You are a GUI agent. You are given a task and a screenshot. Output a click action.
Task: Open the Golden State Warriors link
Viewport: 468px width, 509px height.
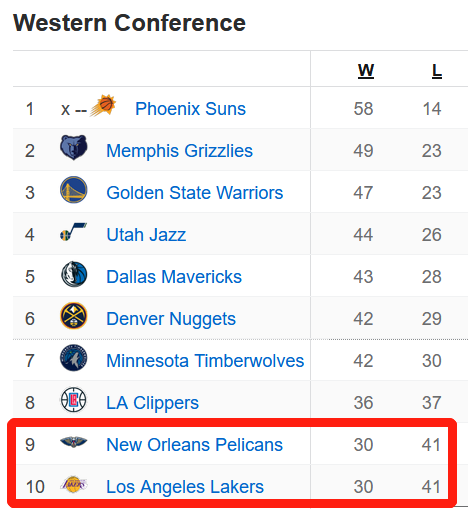coord(195,193)
